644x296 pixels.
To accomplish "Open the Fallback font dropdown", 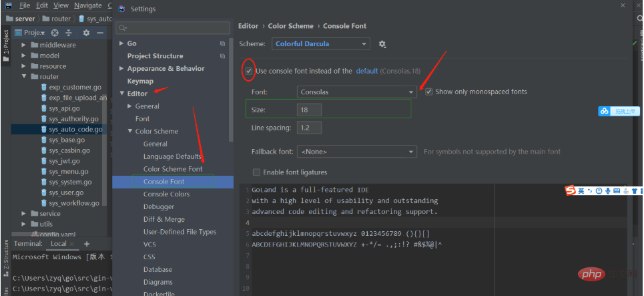I will click(x=357, y=152).
